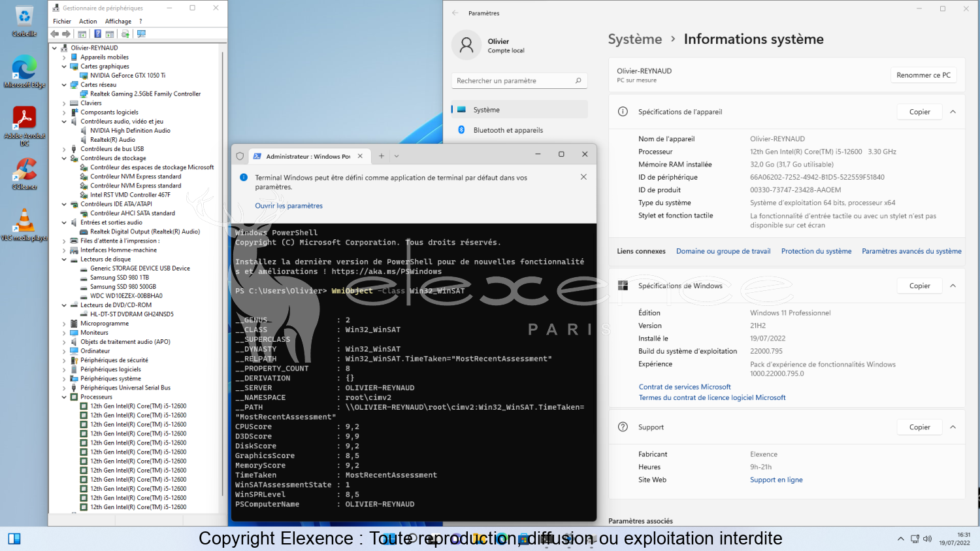This screenshot has height=551, width=980.
Task: Select the Microsoft Edge desktop shortcut
Action: click(x=24, y=72)
